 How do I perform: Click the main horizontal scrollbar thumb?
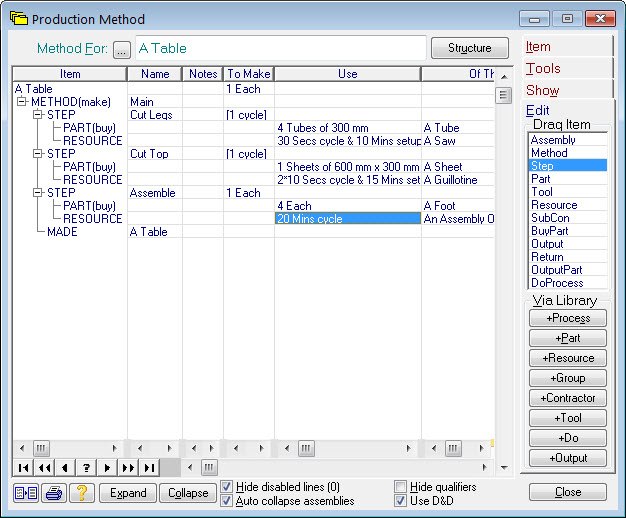coord(209,467)
